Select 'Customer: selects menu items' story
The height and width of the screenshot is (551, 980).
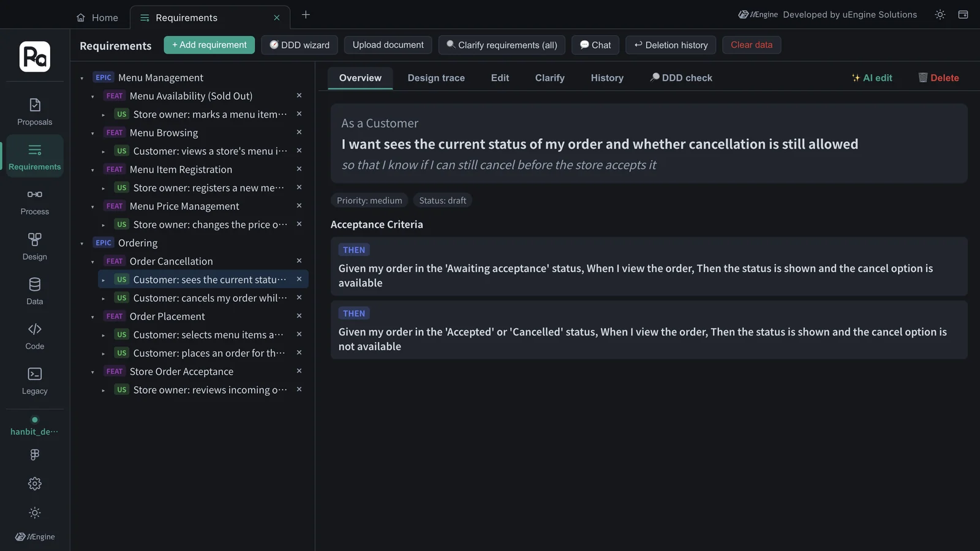(203, 334)
